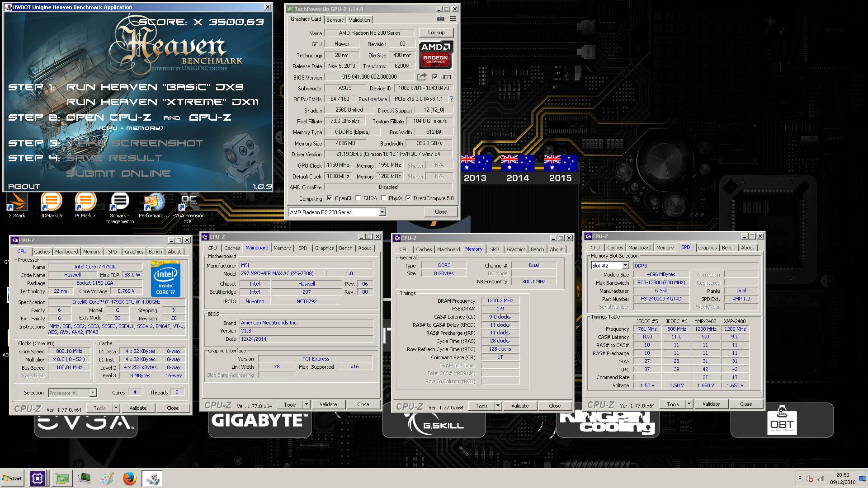This screenshot has height=488, width=868.
Task: Click the About link in Heaven app
Action: [24, 186]
